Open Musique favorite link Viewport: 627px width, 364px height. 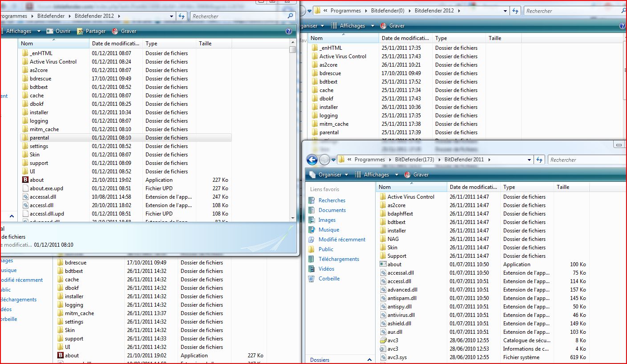(329, 230)
